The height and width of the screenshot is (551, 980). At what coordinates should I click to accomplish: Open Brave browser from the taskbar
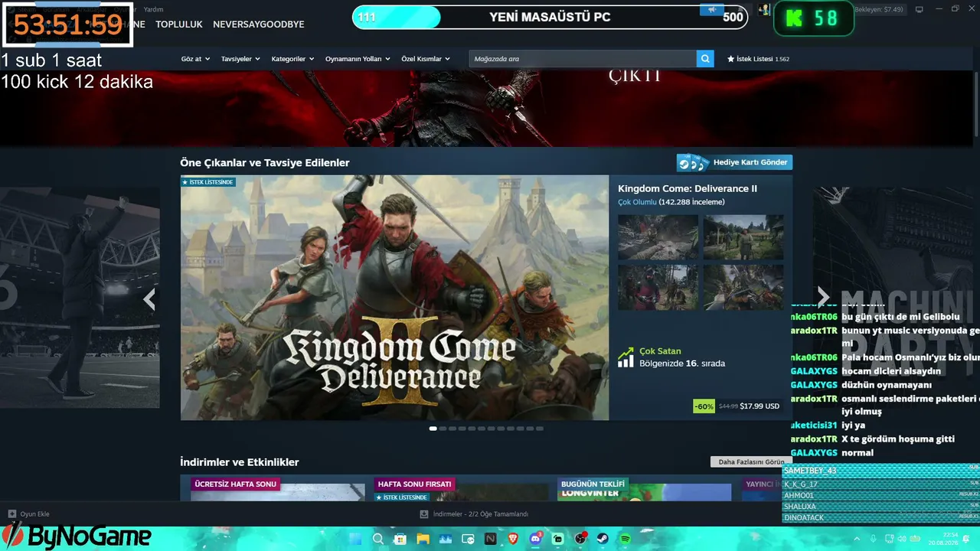coord(513,539)
